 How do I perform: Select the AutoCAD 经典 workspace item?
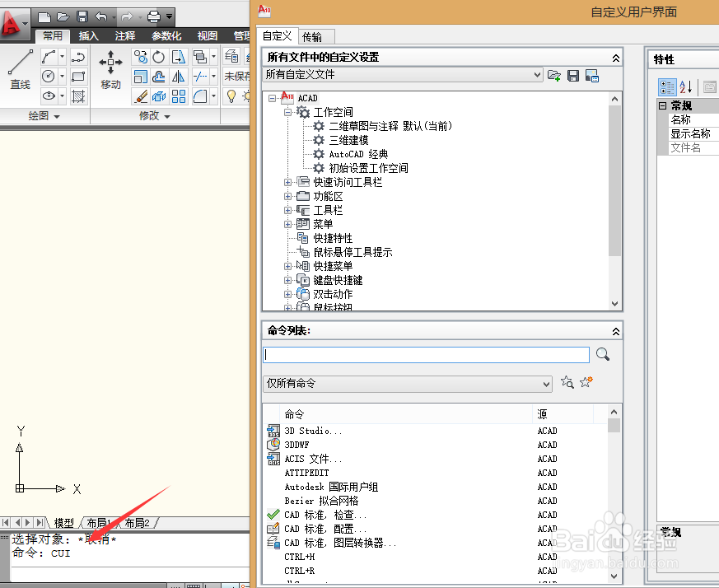[358, 154]
